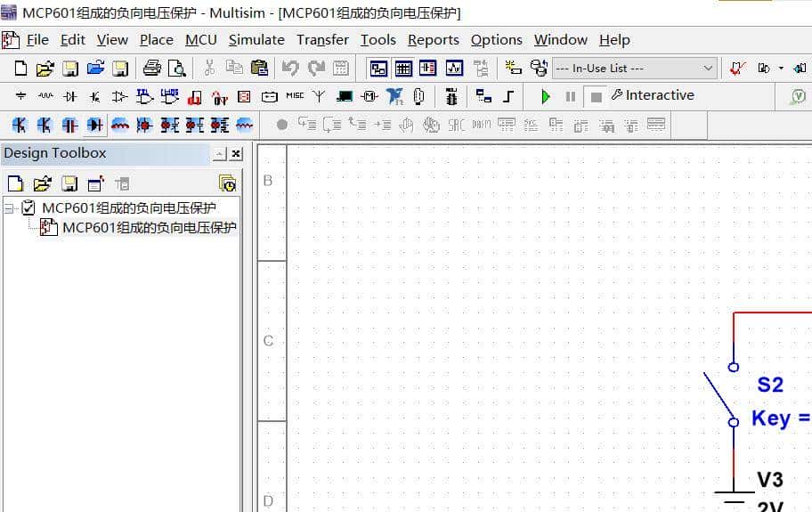This screenshot has width=812, height=512.
Task: Open the diode component family
Action: 70,96
